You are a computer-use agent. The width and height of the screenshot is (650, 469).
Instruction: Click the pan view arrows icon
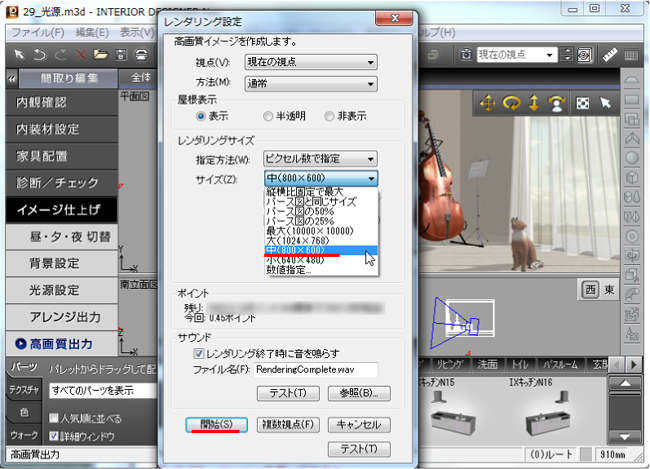pos(489,102)
